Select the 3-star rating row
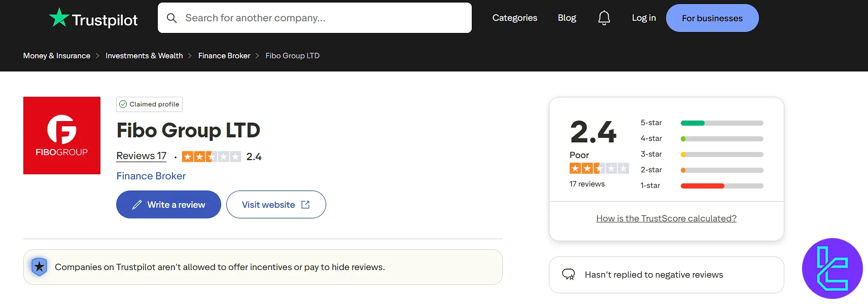Image resolution: width=868 pixels, height=304 pixels. click(702, 155)
